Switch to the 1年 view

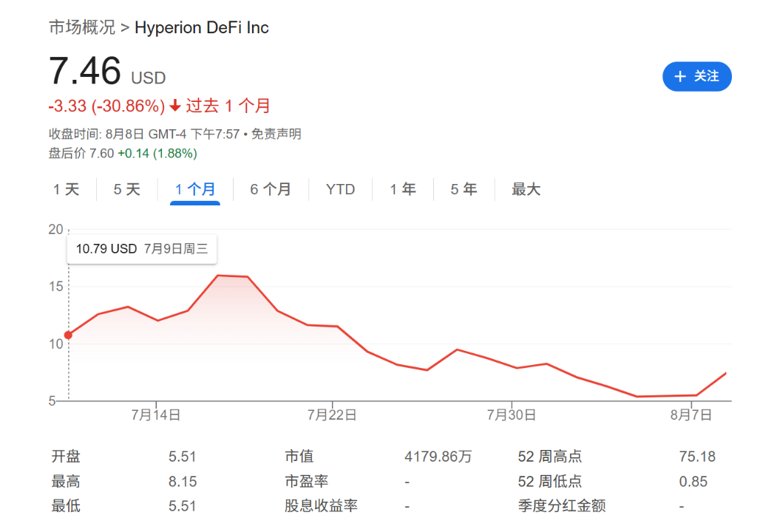click(x=402, y=189)
